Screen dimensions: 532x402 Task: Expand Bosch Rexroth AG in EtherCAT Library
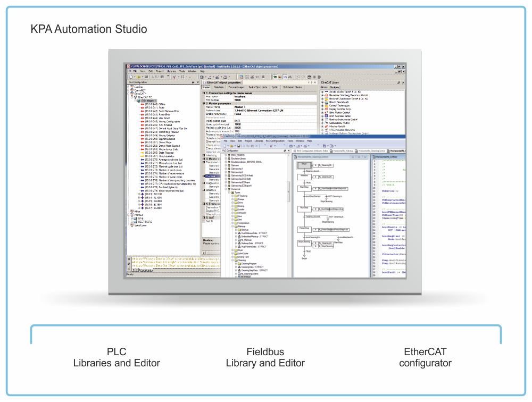322,102
